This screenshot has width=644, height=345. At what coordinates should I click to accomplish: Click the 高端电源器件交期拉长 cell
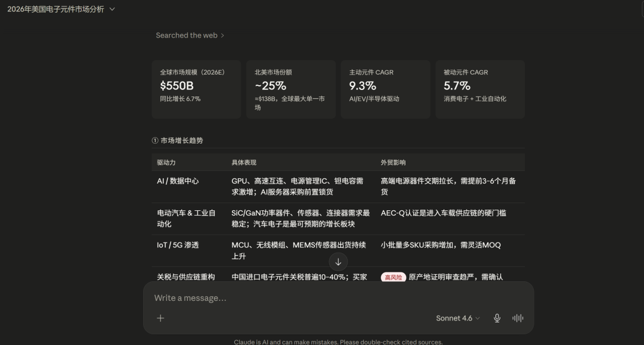point(448,187)
